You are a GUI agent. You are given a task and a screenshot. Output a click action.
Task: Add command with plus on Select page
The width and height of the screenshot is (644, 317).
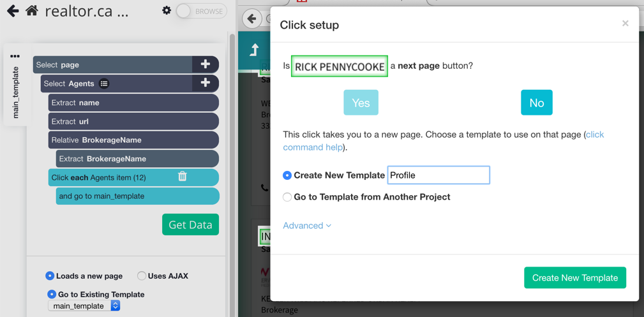(206, 64)
